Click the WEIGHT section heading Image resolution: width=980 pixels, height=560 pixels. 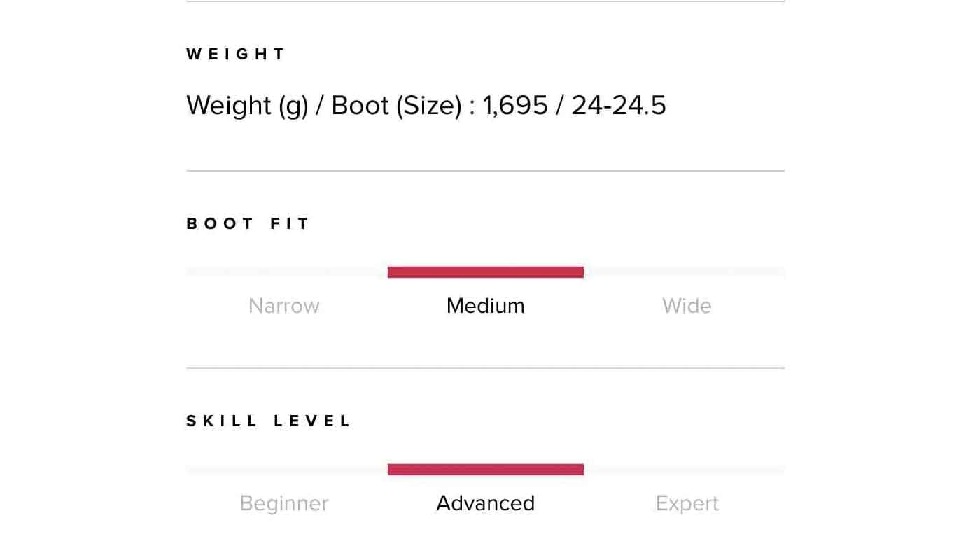pos(236,55)
